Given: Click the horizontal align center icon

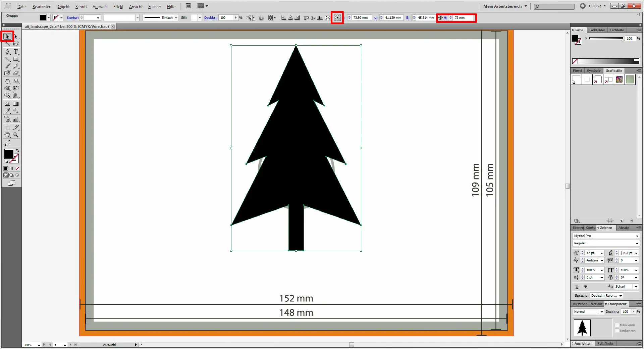Looking at the screenshot, I should pos(290,18).
